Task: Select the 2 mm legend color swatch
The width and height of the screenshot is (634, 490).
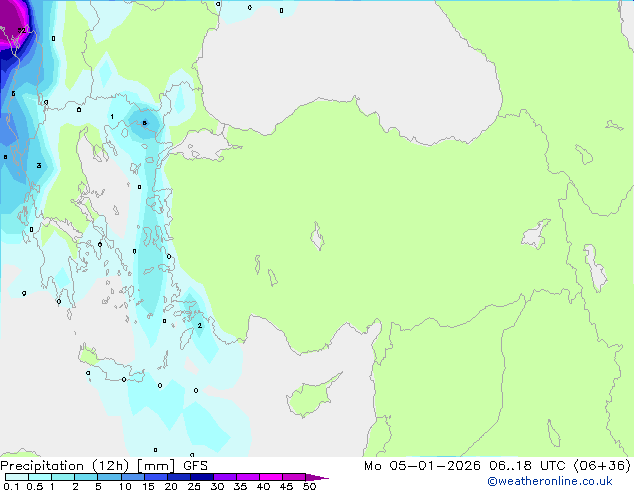Action: 86,477
